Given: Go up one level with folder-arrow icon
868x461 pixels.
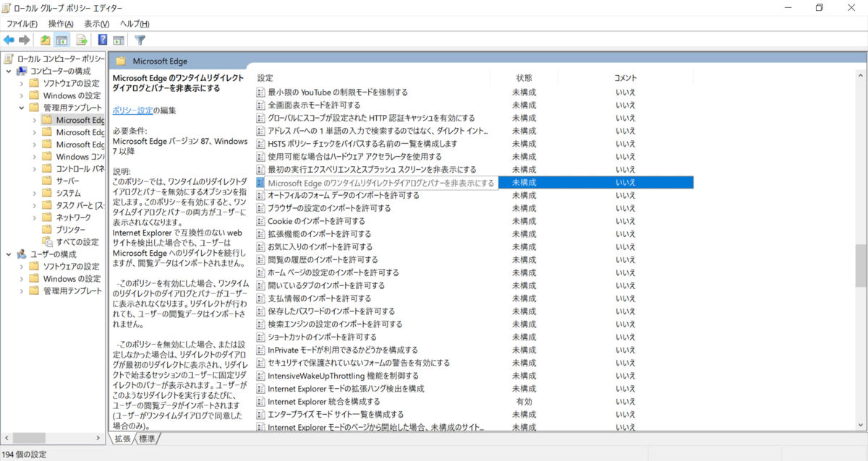Looking at the screenshot, I should (46, 40).
